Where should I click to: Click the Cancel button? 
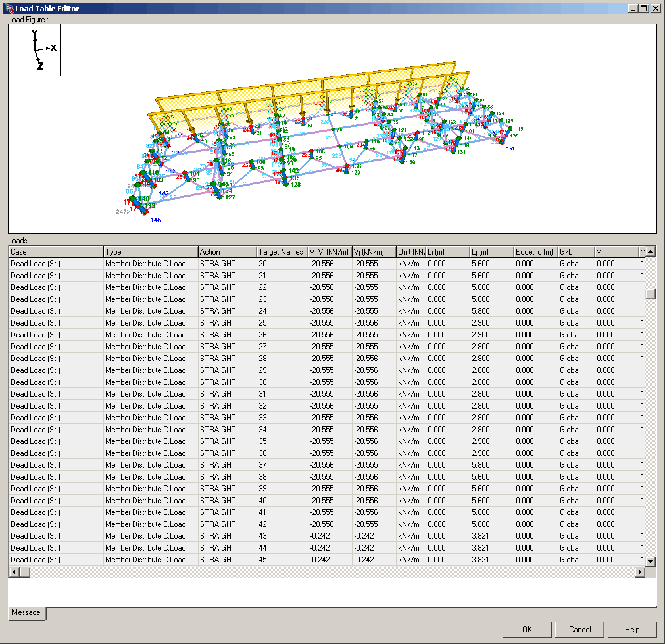pyautogui.click(x=579, y=630)
